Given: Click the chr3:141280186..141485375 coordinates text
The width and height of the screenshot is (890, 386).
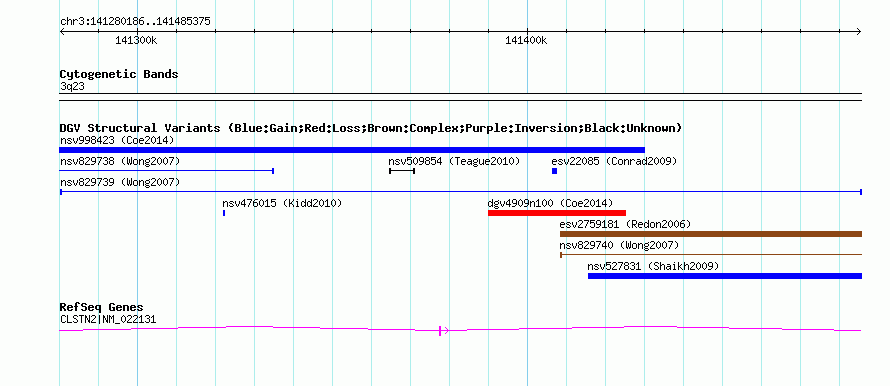Looking at the screenshot, I should point(135,22).
